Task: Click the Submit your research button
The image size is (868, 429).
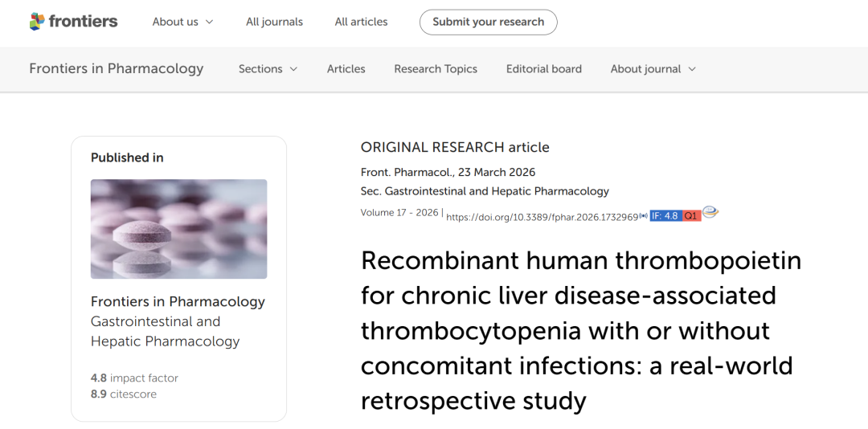Action: (489, 22)
